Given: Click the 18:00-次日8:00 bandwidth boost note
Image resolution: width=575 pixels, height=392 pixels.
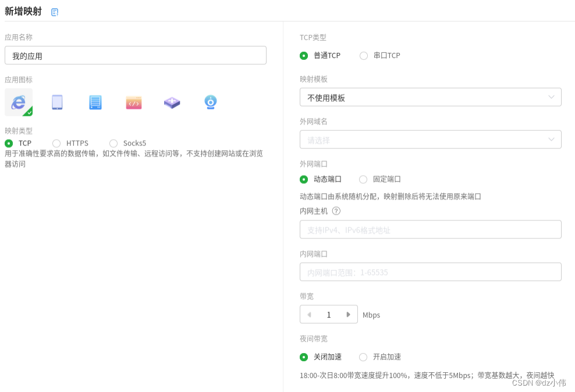Looking at the screenshot, I should click(x=427, y=376).
